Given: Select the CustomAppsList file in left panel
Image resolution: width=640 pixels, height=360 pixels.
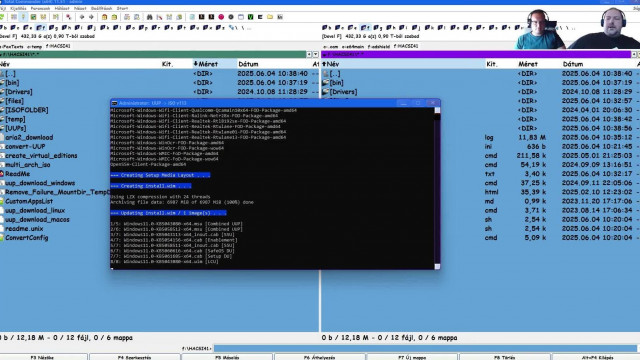Looking at the screenshot, I should 29,201.
